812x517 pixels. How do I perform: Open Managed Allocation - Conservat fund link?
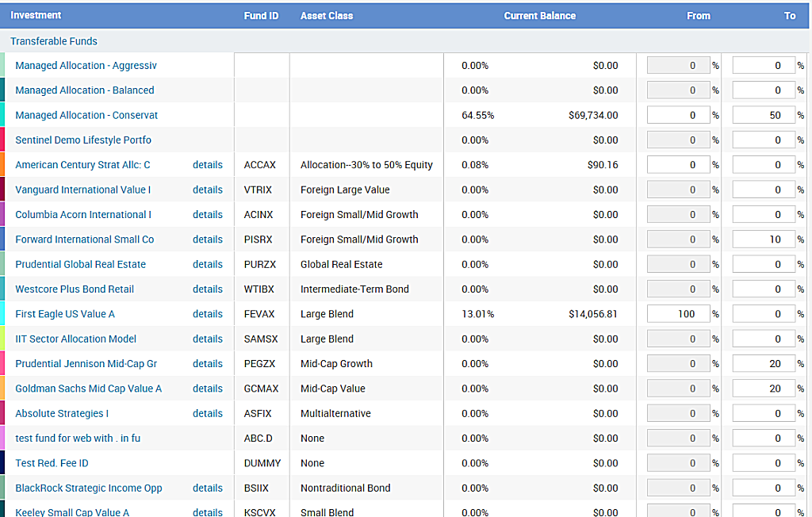coord(86,115)
